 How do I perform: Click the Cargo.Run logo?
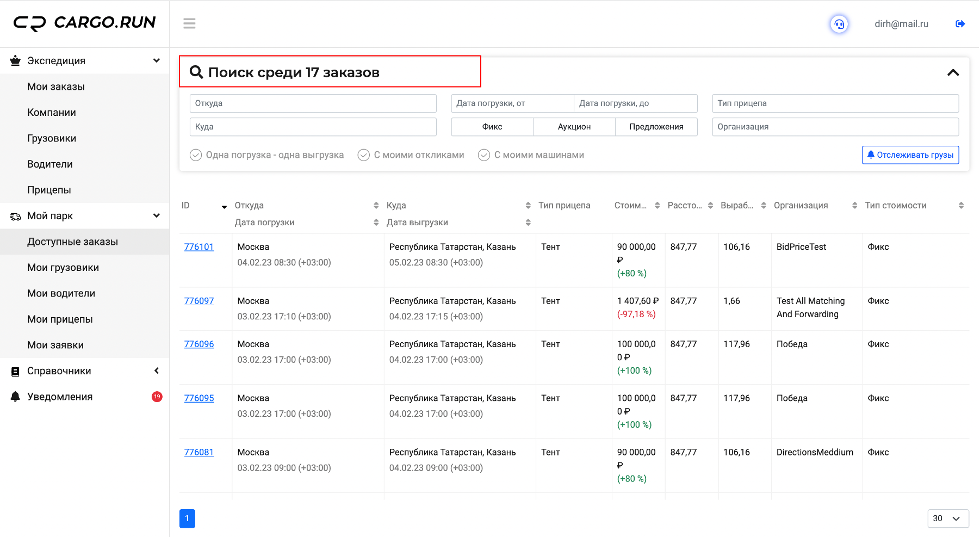coord(85,23)
